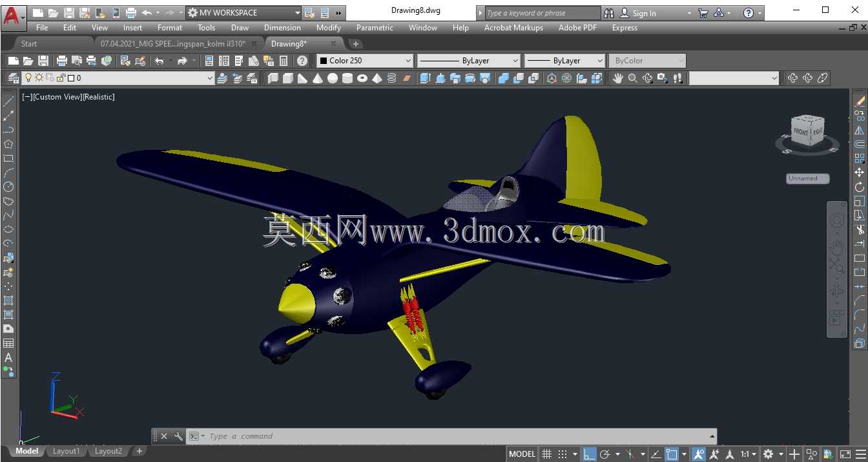Image resolution: width=868 pixels, height=462 pixels.
Task: Click the [Custom View] viewport label
Action: pyautogui.click(x=57, y=97)
